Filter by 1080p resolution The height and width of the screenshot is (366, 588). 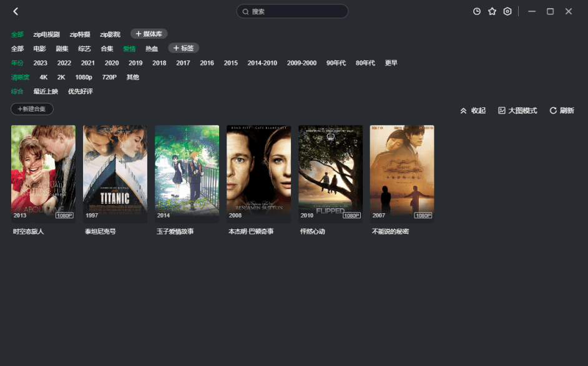[x=84, y=77]
